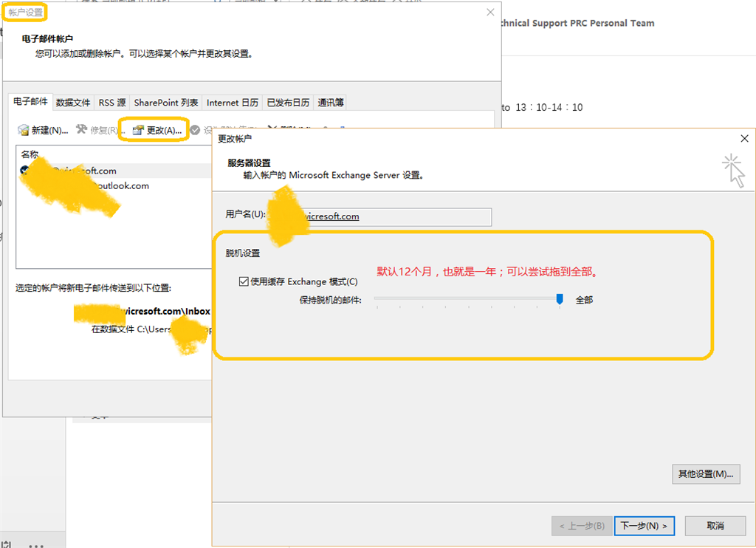Close the 更改帐户 dialog
756x548 pixels.
pos(744,138)
